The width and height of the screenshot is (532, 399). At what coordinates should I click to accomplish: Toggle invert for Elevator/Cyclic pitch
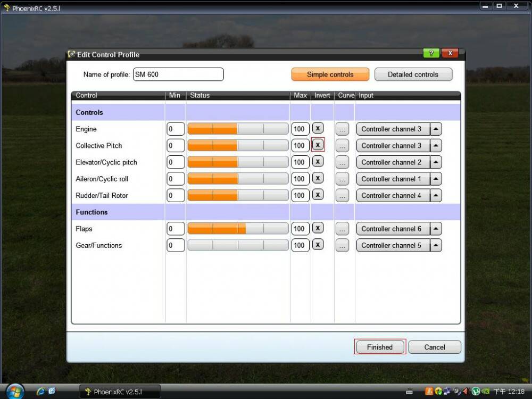(x=318, y=162)
